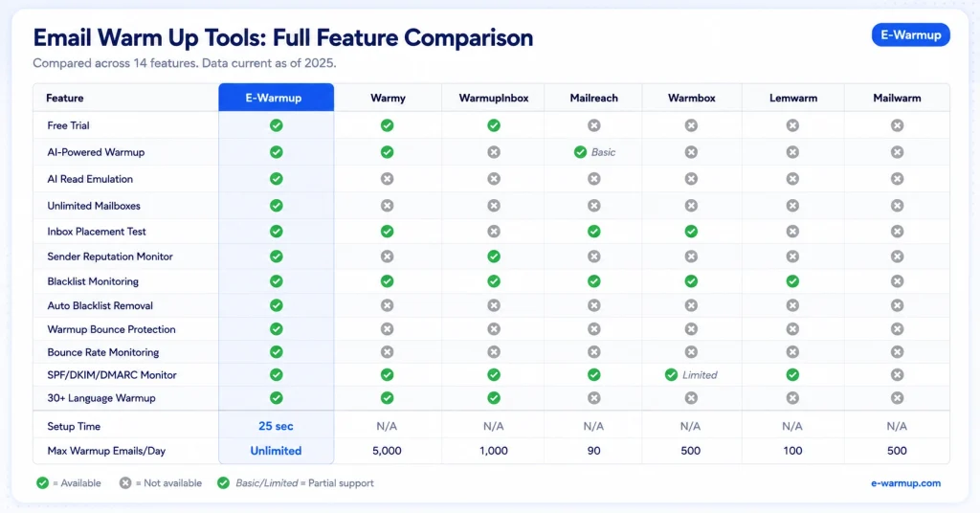980x513 pixels.
Task: Click Warmy's Sender Reputation Monitor cross icon
Action: pos(387,256)
